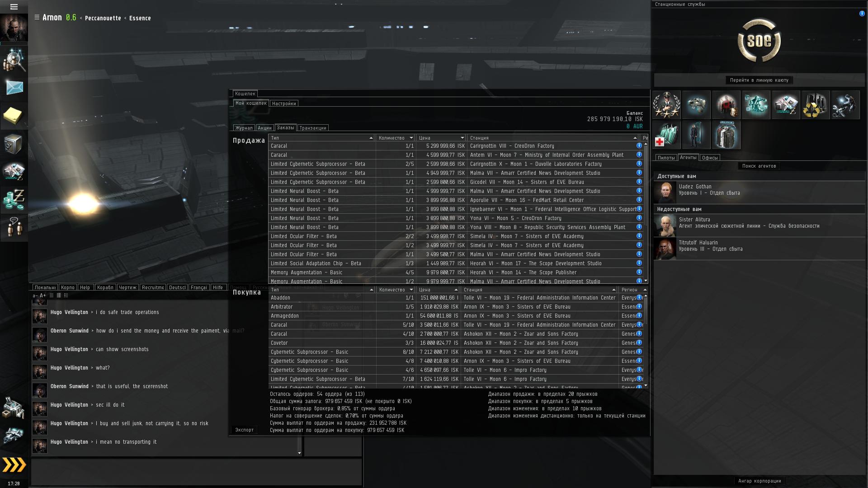Click the Ангар корпорации button
The width and height of the screenshot is (868, 488).
[759, 481]
